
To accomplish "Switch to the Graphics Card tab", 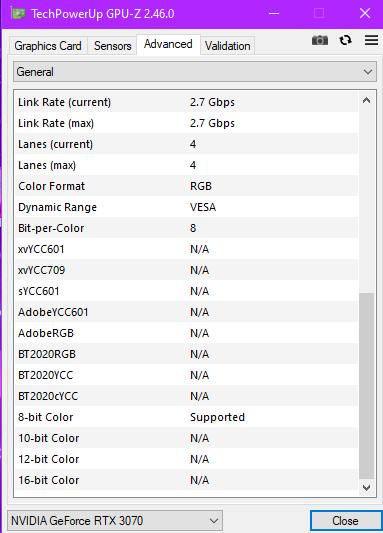I will tap(48, 46).
